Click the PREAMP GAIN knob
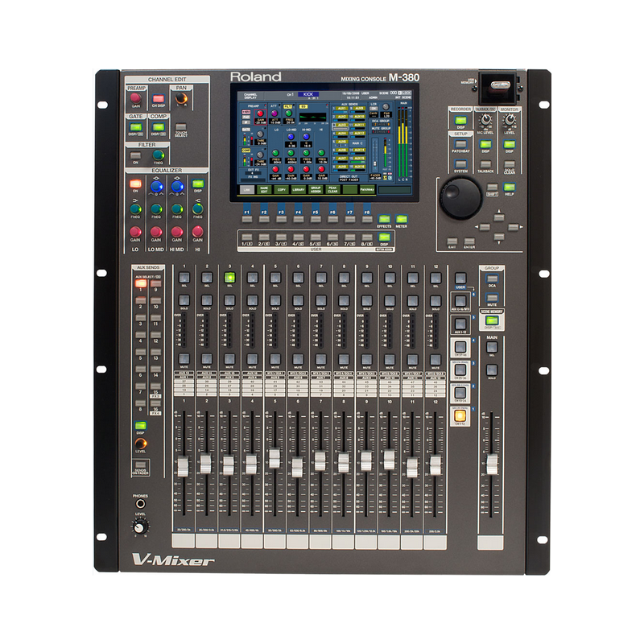Screen dimensions: 644x644 tap(135, 98)
